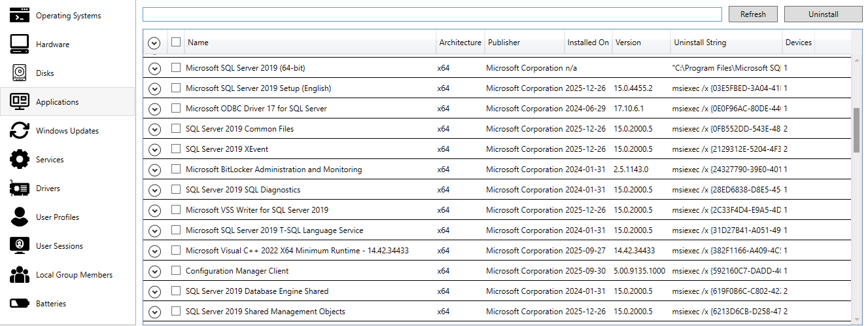Expand the SQL Server 2019 Setup (English) row

154,89
